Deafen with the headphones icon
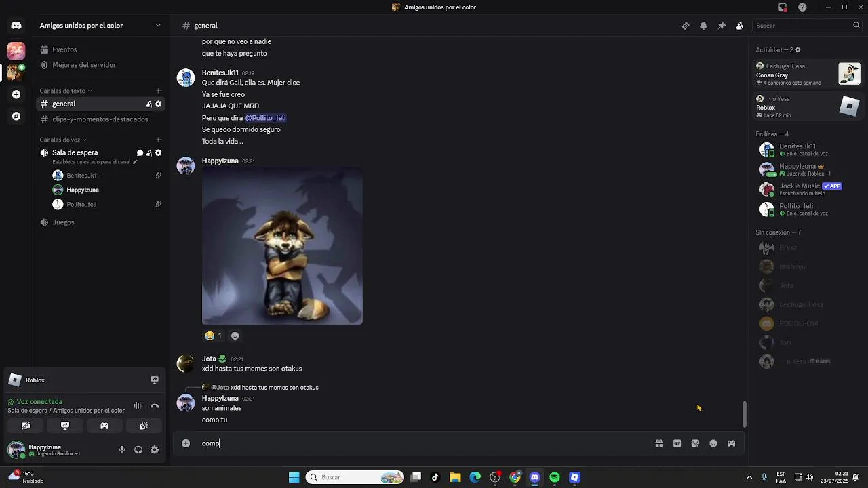This screenshot has height=488, width=868. click(138, 449)
